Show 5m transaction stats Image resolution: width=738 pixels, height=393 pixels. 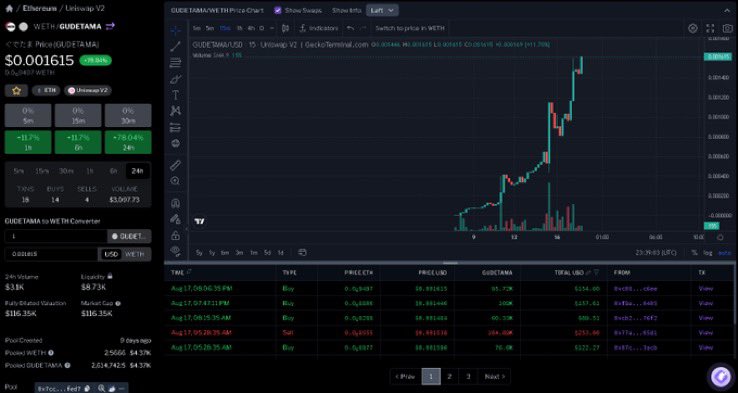[x=18, y=171]
